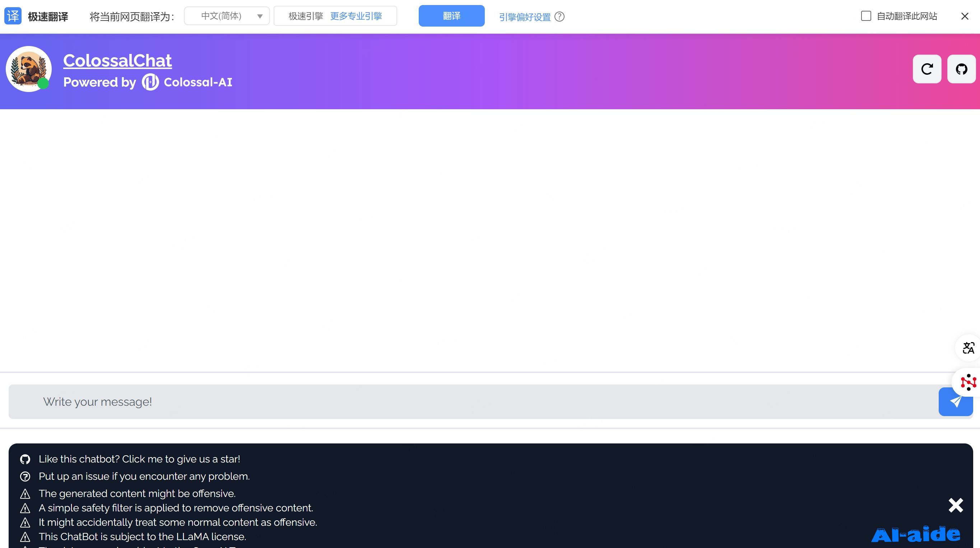
Task: Open 引擎偏好设置 link
Action: click(525, 17)
